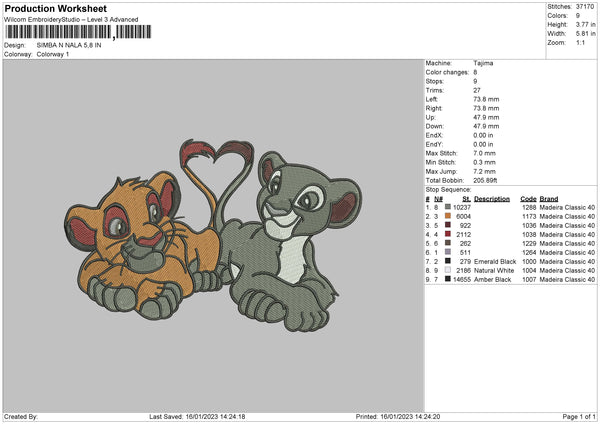
Task: Click the gray swatch for code 1288
Action: tap(447, 207)
